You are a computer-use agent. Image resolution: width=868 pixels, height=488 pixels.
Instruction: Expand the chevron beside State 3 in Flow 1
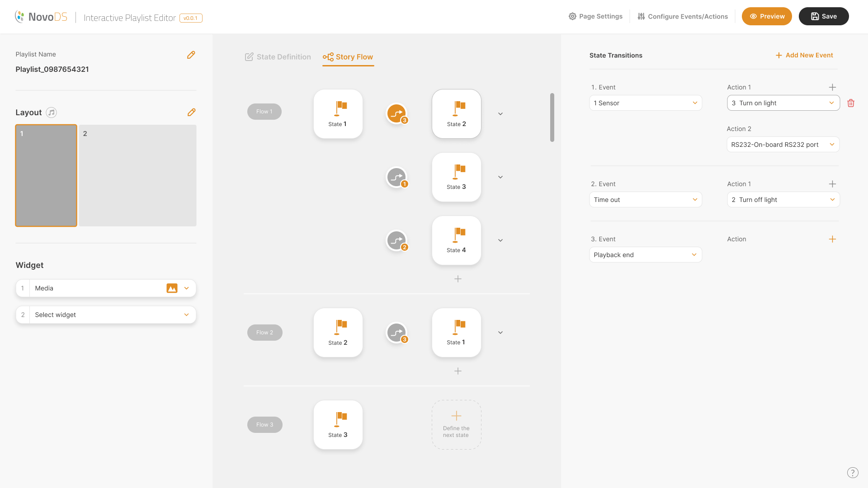(x=500, y=177)
